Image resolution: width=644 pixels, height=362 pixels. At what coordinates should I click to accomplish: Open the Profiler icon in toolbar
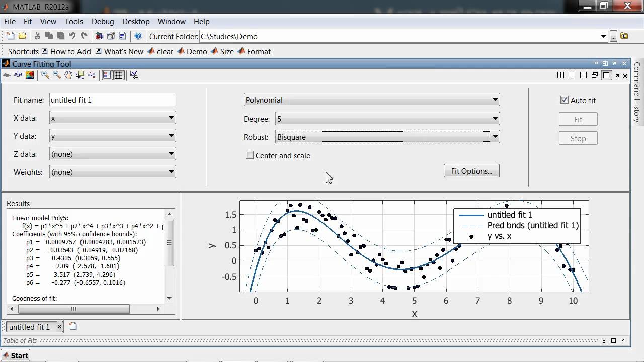click(x=122, y=36)
